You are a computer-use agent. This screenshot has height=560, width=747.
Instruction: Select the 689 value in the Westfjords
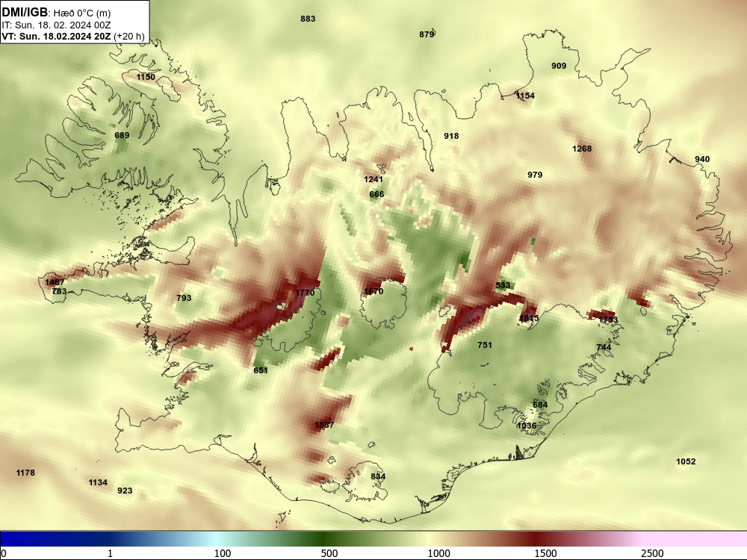[x=122, y=135]
